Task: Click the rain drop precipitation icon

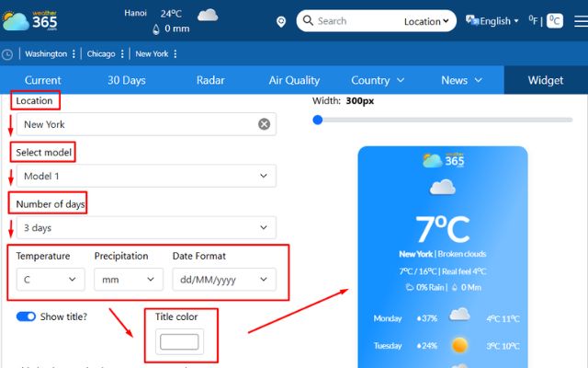Action: pyautogui.click(x=156, y=29)
